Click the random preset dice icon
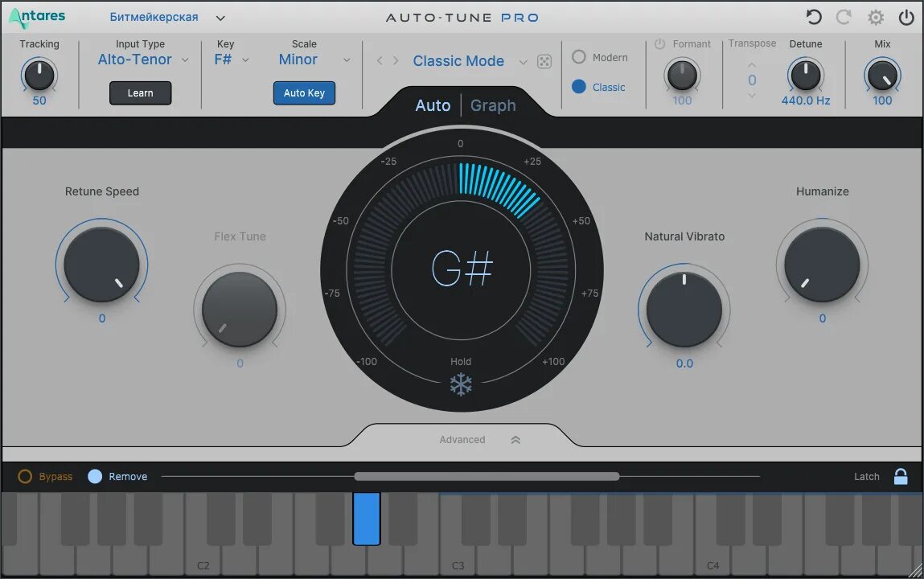 click(x=544, y=61)
